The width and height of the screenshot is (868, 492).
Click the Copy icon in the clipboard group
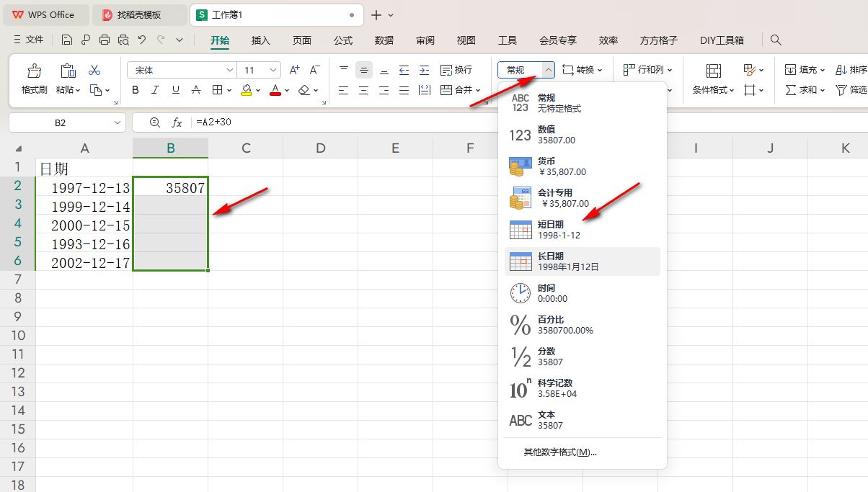96,90
